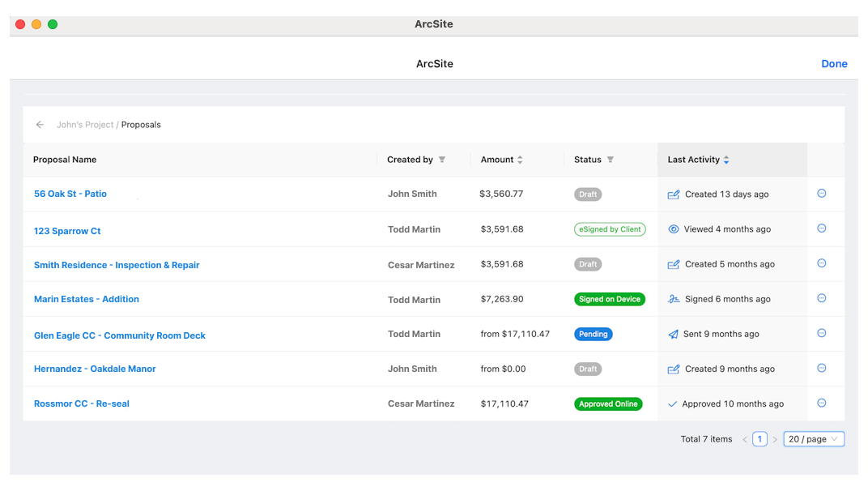Click the Approved 10 months ago text
This screenshot has width=868, height=491.
point(733,403)
